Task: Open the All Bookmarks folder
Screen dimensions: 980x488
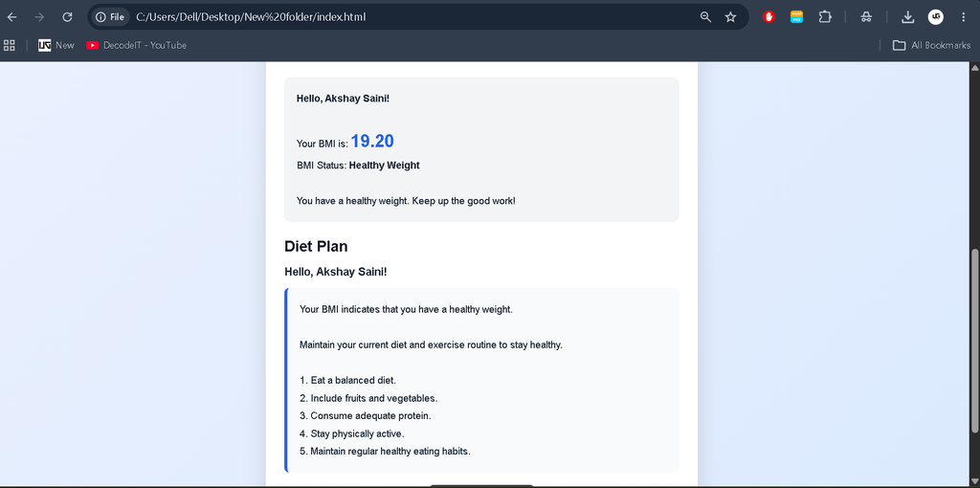Action: pos(931,45)
